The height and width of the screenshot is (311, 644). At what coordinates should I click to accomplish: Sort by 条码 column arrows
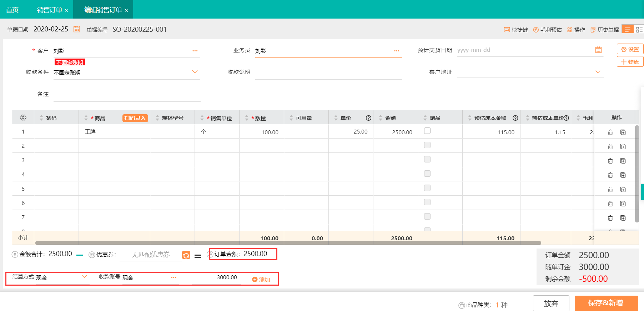[41, 118]
